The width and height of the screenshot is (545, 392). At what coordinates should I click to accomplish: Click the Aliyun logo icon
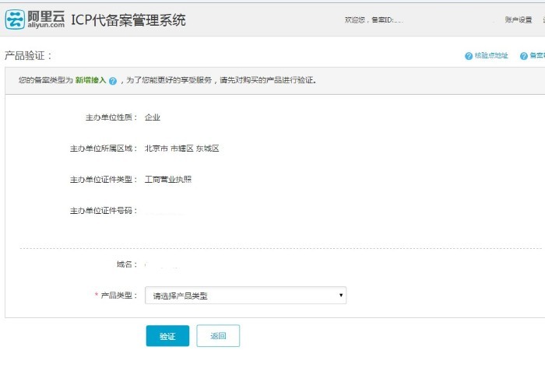pos(16,19)
